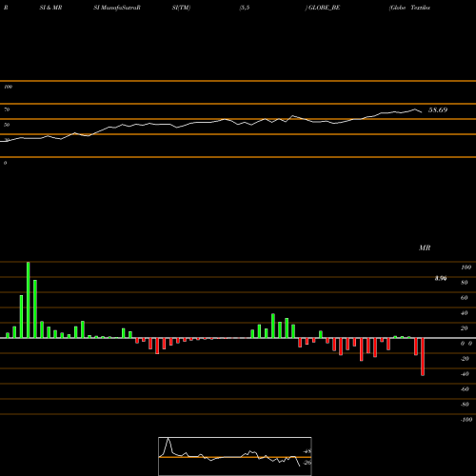Click the 'SI MunafaSutraR' header label

tap(117, 8)
